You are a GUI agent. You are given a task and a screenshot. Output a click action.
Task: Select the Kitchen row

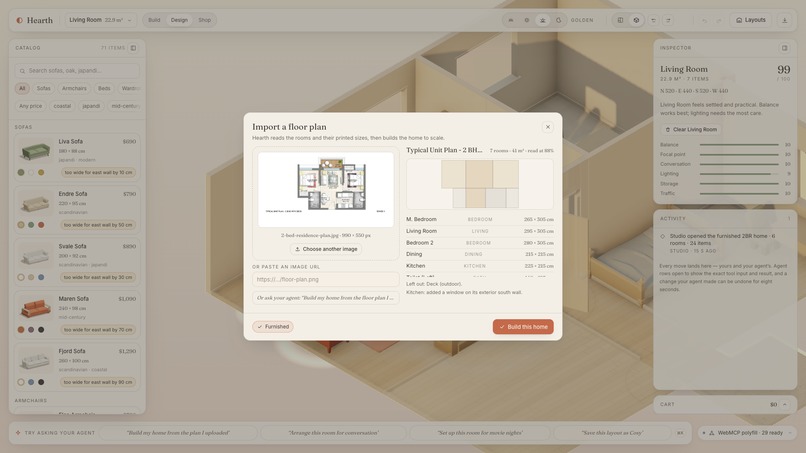pos(480,266)
